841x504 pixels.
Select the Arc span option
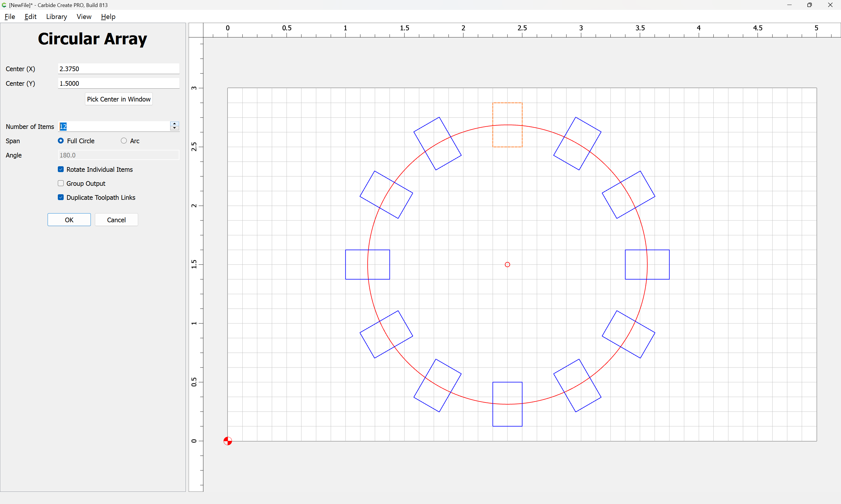124,141
